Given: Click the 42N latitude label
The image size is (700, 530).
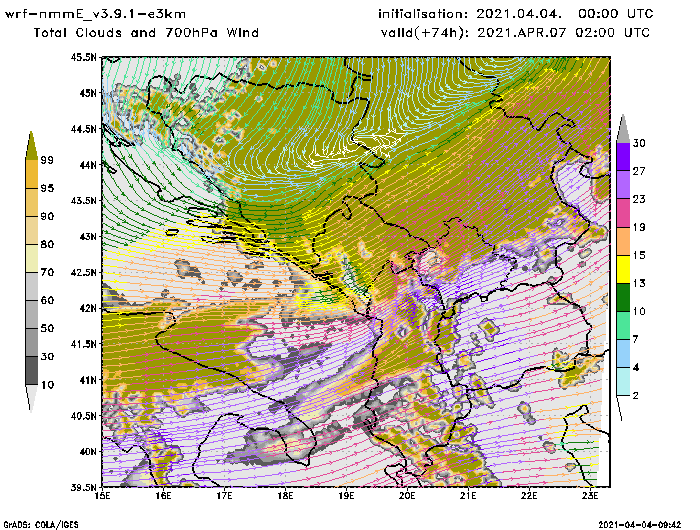Looking at the screenshot, I should point(88,308).
